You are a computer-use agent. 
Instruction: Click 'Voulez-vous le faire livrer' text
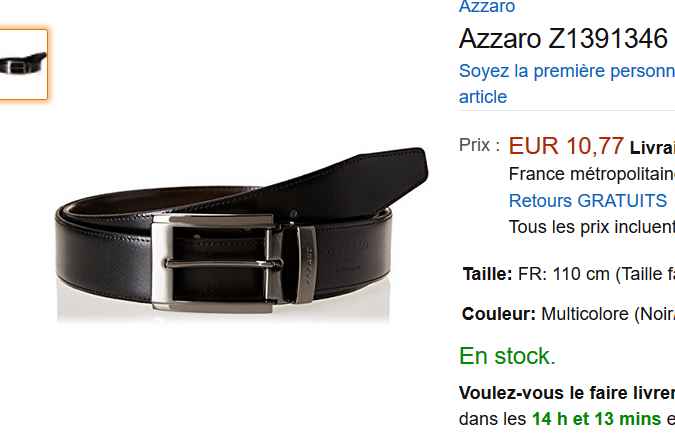[x=567, y=393]
